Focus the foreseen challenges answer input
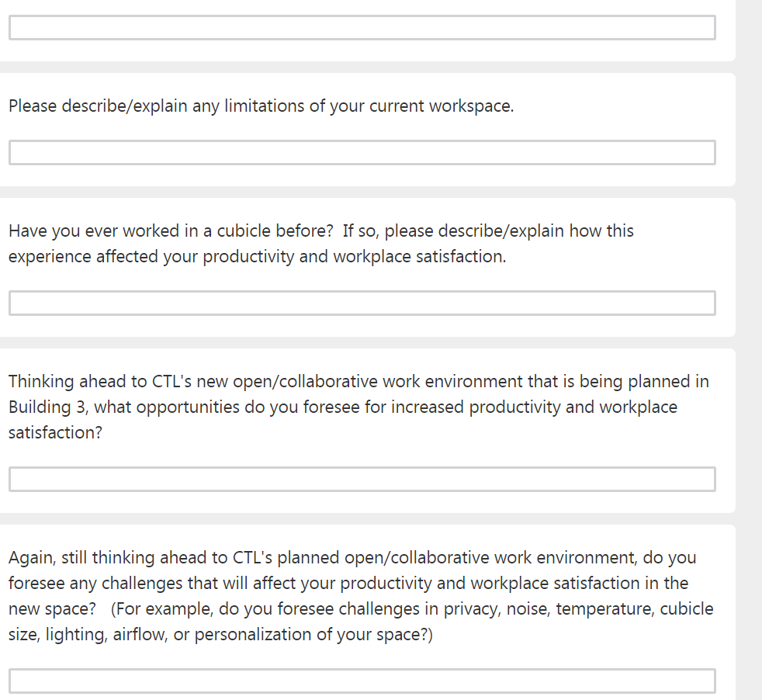 362,681
